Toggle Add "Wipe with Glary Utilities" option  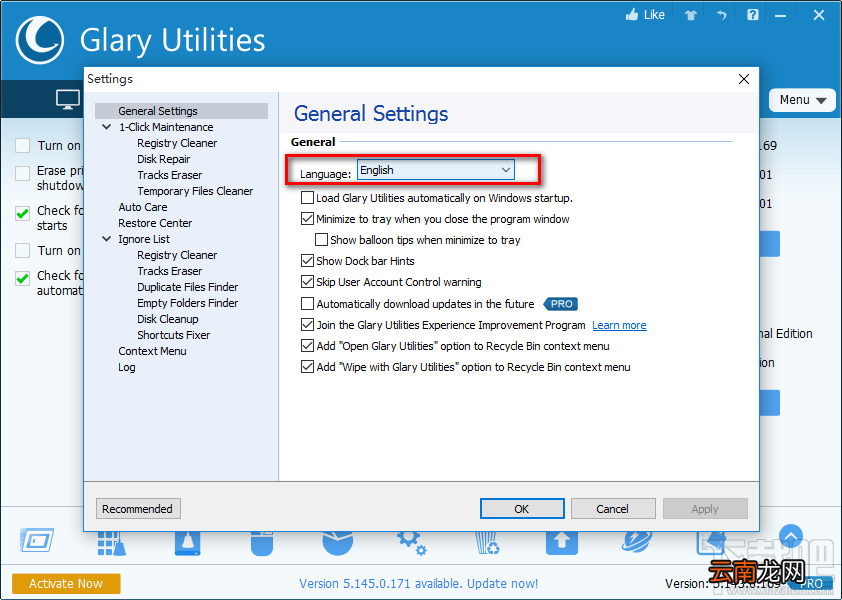307,366
